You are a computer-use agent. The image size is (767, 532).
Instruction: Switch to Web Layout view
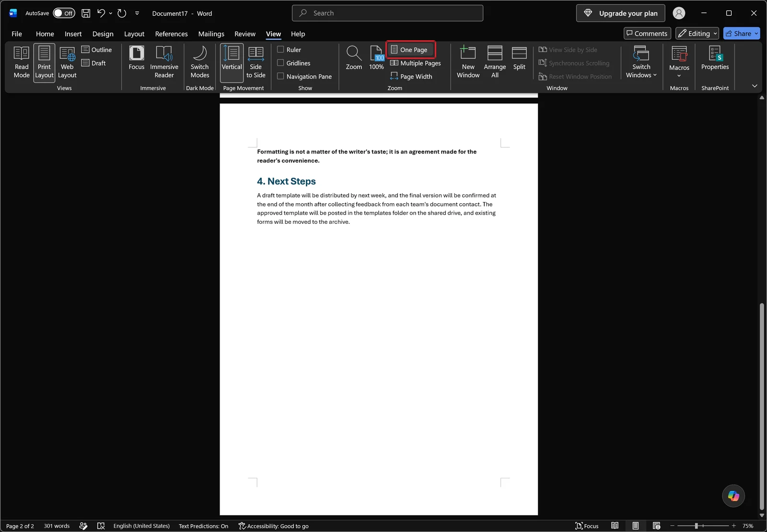[x=67, y=62]
